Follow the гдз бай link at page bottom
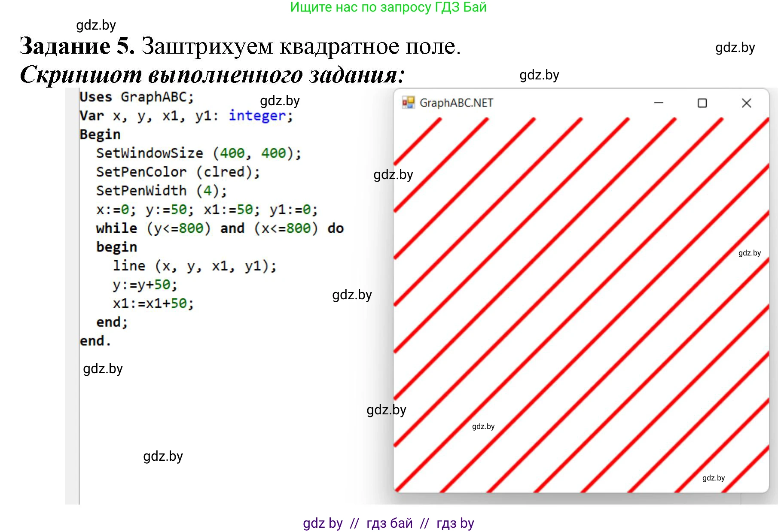This screenshot has width=778, height=532. click(389, 523)
